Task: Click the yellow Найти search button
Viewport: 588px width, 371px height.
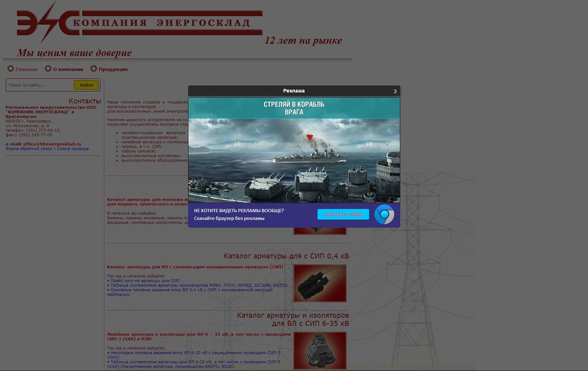Action: pyautogui.click(x=86, y=85)
